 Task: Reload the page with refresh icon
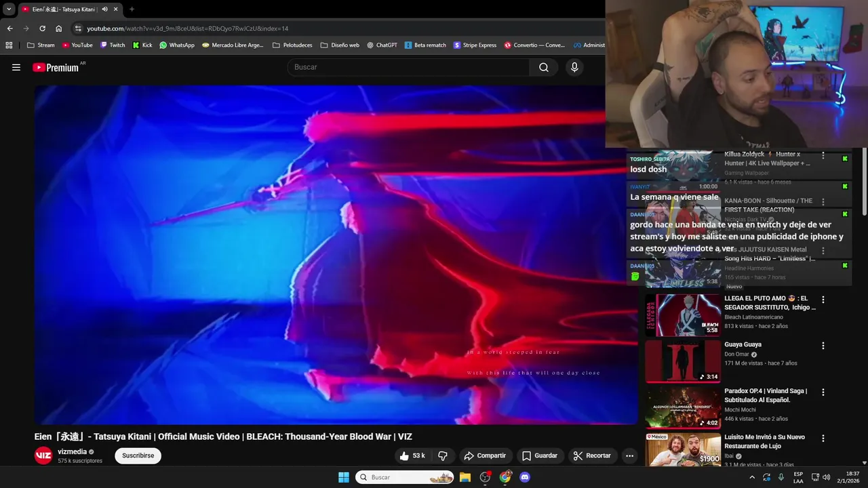[x=42, y=28]
